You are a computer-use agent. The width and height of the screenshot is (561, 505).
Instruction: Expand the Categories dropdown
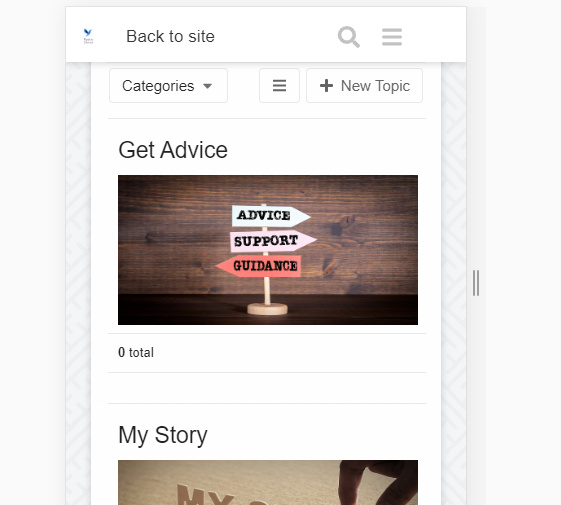point(168,86)
